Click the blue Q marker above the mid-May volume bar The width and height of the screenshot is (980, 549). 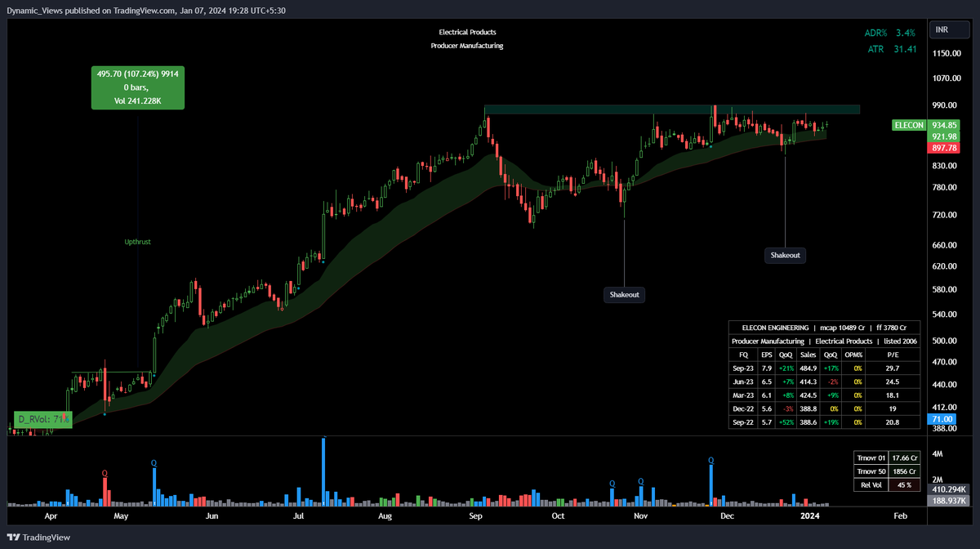tap(154, 463)
